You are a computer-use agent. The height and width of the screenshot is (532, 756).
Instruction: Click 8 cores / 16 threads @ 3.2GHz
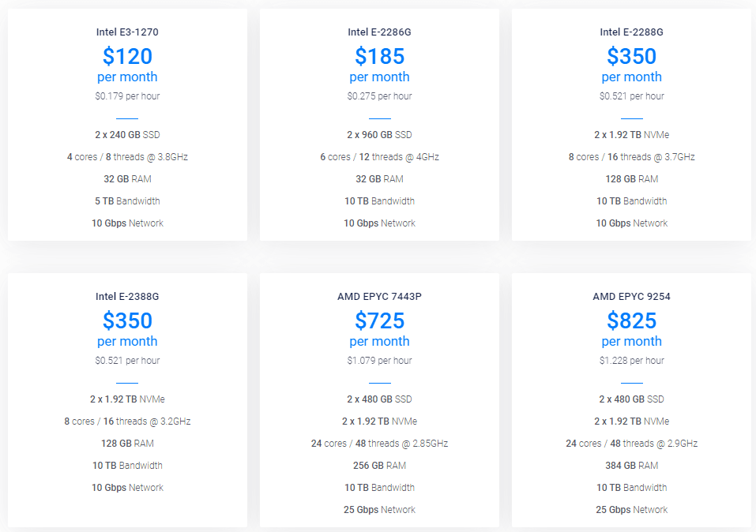[x=127, y=421]
